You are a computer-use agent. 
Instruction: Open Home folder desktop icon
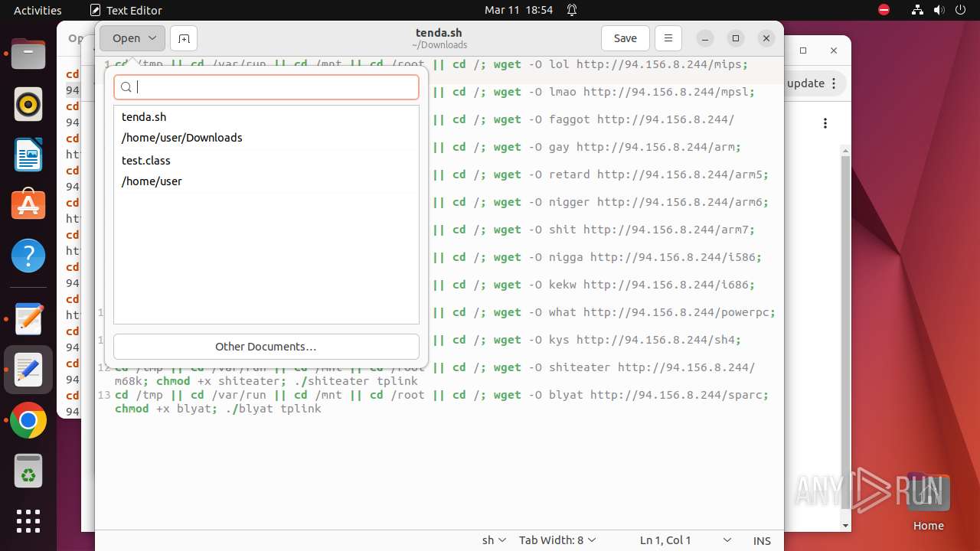pyautogui.click(x=928, y=503)
